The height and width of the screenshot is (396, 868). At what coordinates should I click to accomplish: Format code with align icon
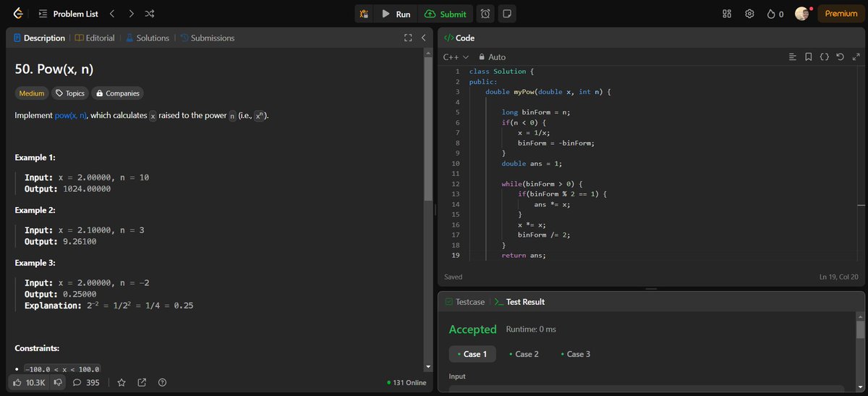tap(792, 56)
